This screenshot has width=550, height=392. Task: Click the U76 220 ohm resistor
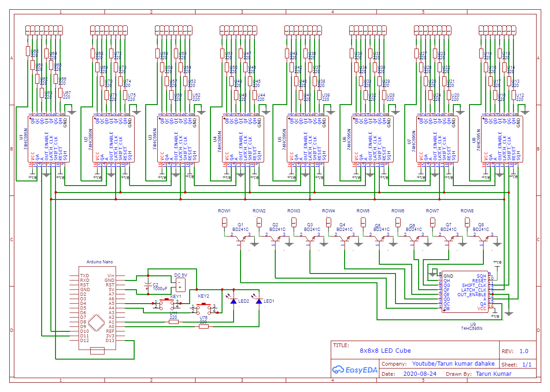(x=204, y=326)
